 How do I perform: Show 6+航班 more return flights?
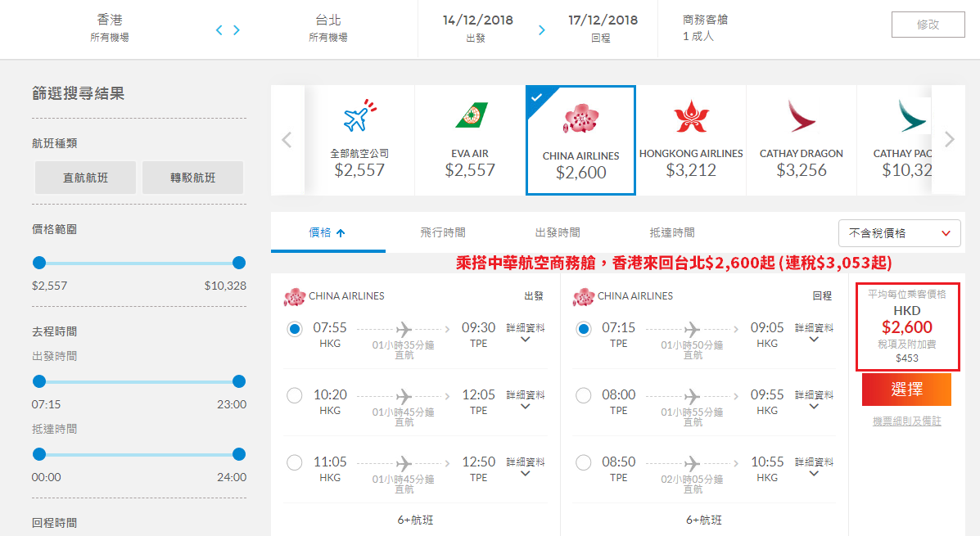click(704, 520)
